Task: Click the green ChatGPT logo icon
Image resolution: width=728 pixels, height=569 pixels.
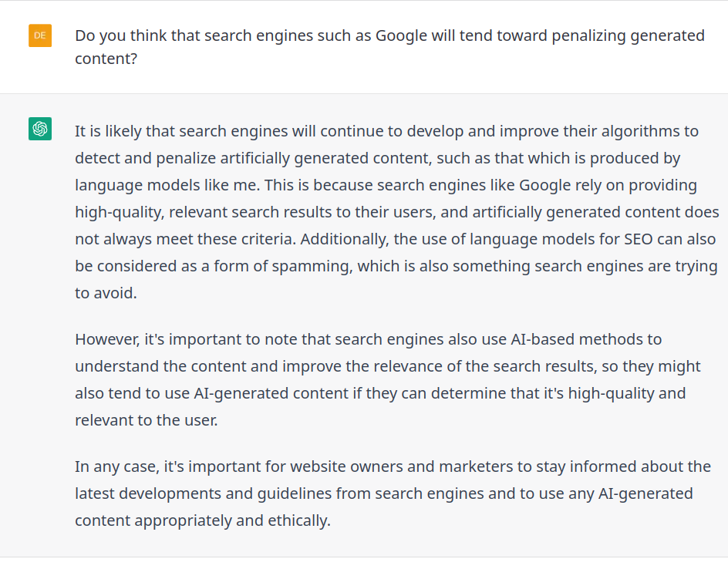Action: [x=40, y=129]
